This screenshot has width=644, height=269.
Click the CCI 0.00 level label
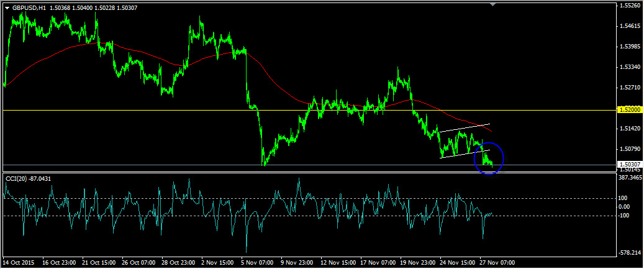tap(624, 207)
